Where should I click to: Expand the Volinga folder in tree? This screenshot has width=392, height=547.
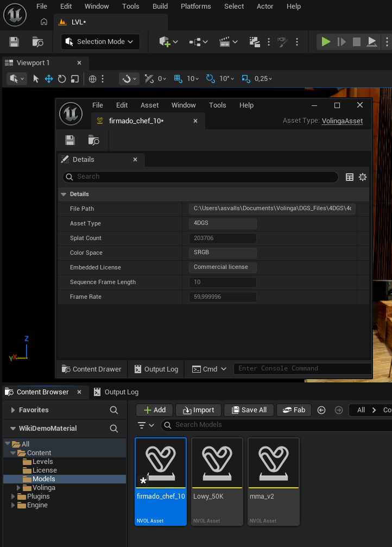coord(18,488)
